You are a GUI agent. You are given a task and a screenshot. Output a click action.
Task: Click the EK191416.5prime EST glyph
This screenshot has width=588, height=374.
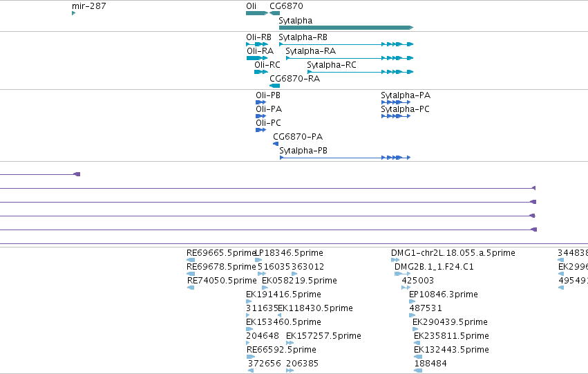(249, 301)
